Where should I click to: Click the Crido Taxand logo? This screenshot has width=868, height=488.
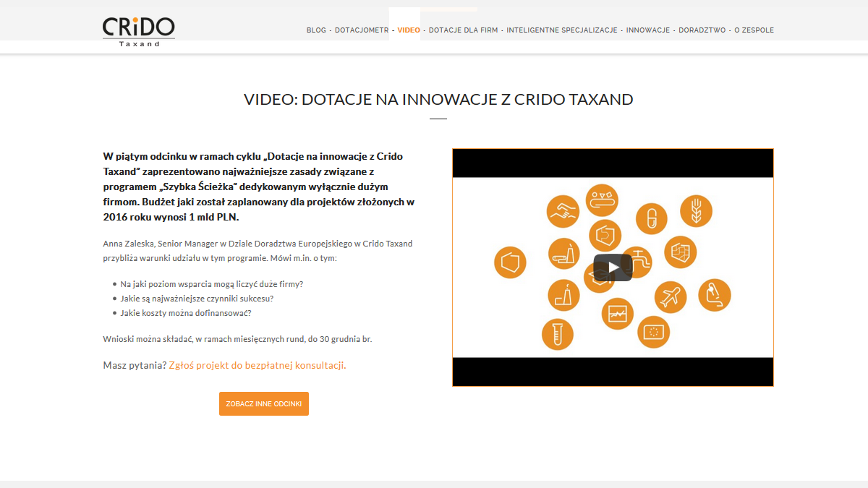(x=138, y=31)
